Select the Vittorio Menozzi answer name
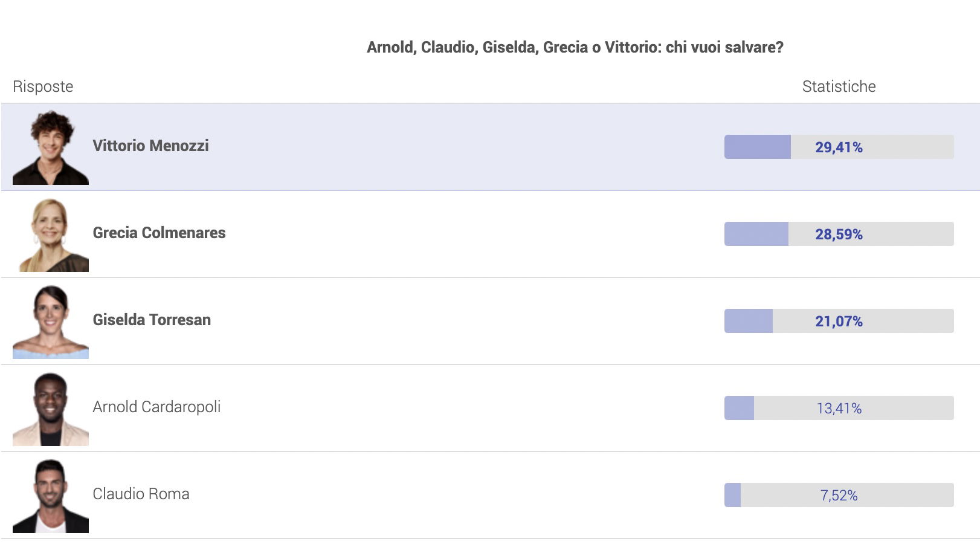 (150, 146)
